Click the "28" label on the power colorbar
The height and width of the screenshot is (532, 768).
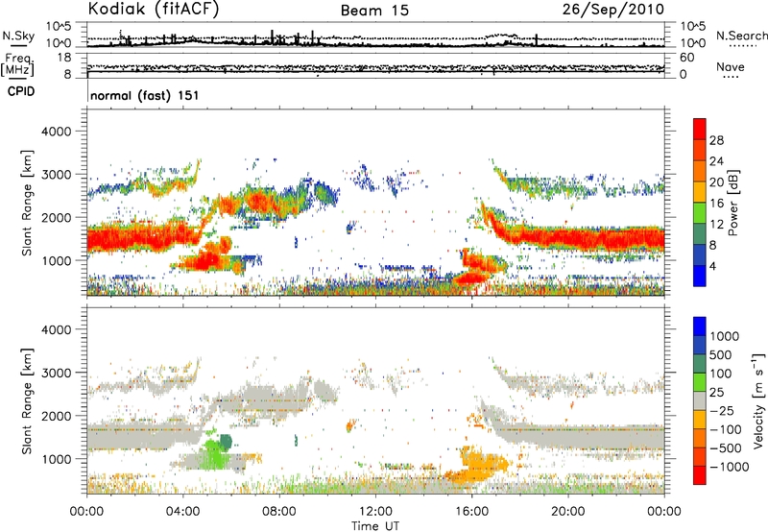(716, 140)
